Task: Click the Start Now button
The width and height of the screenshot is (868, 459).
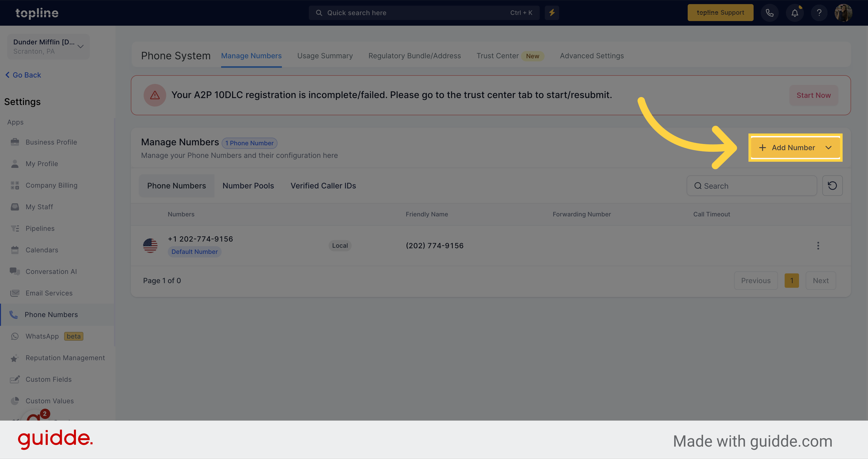Action: point(813,95)
